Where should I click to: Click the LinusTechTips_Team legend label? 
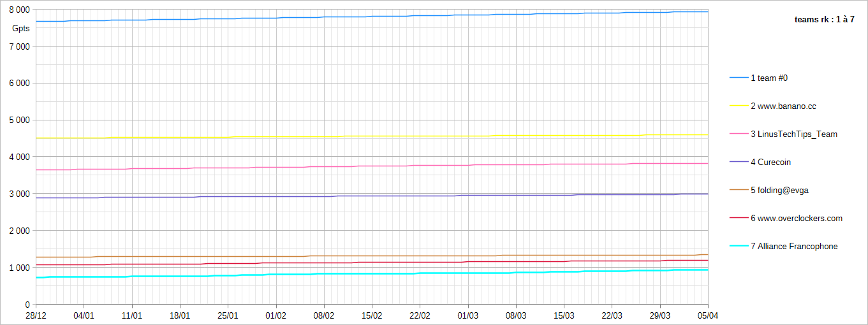coord(793,134)
